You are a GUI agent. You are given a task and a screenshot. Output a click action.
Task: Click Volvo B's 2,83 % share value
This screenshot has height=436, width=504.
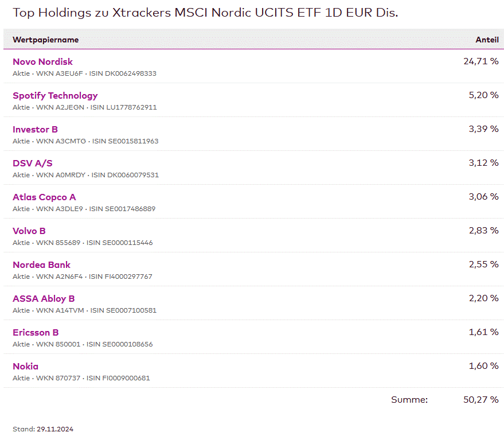pos(483,230)
